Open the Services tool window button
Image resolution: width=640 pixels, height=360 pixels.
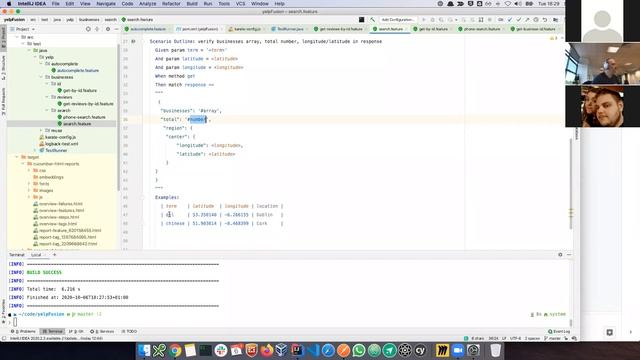click(102, 331)
